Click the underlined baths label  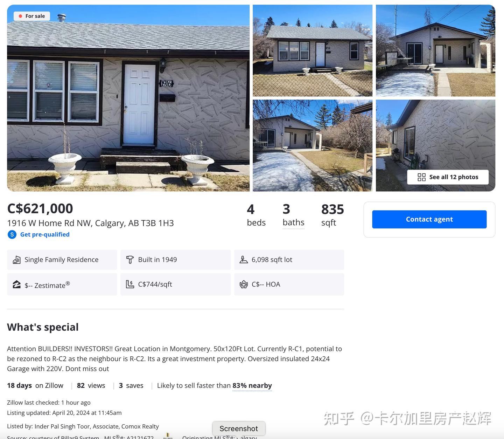[x=293, y=222]
